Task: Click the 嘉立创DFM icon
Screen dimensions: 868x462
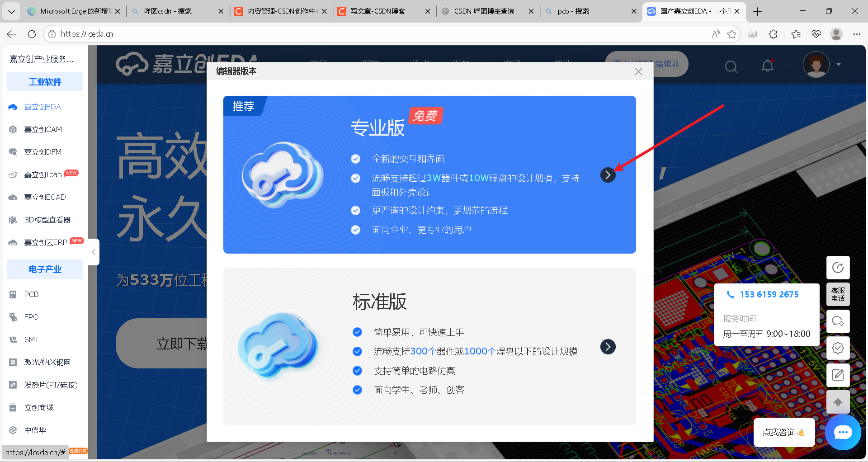Action: 12,152
